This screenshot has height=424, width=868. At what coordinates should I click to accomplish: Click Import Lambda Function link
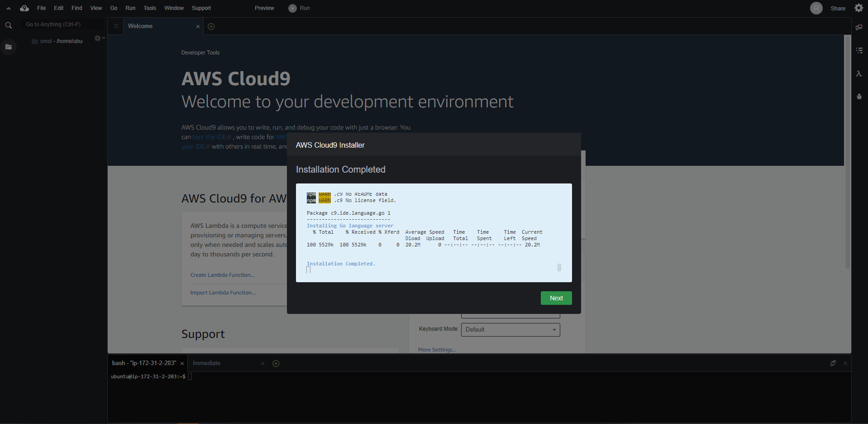[223, 293]
